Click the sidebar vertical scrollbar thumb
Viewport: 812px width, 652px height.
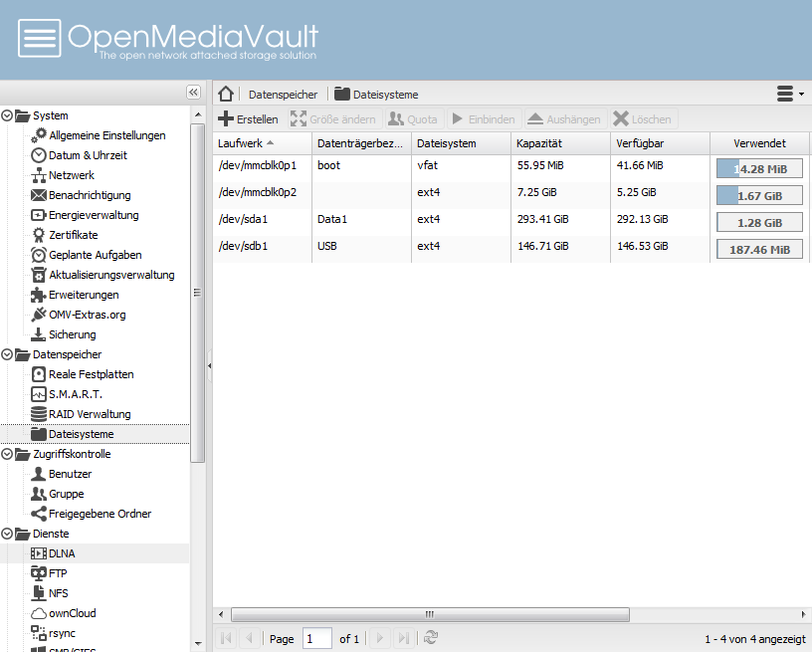point(197,293)
